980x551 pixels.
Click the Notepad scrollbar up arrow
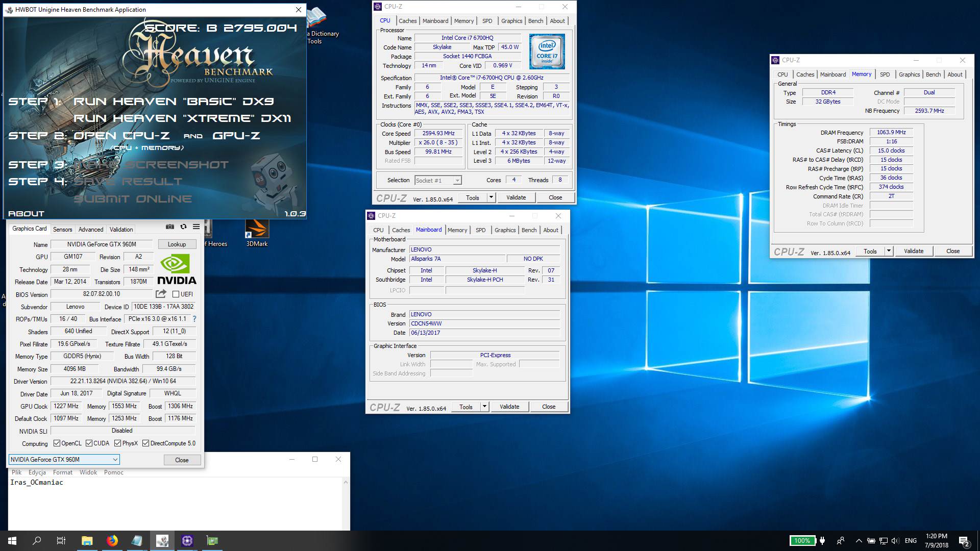click(346, 482)
